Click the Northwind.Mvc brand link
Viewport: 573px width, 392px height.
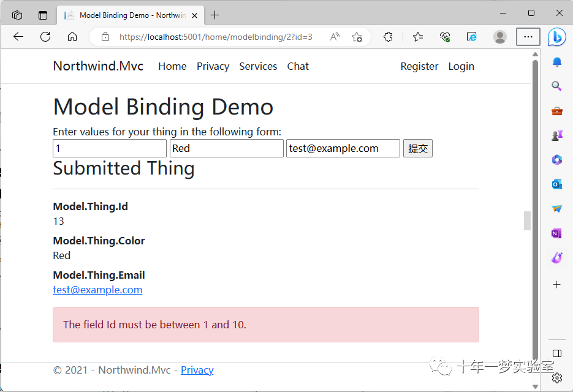pos(98,66)
